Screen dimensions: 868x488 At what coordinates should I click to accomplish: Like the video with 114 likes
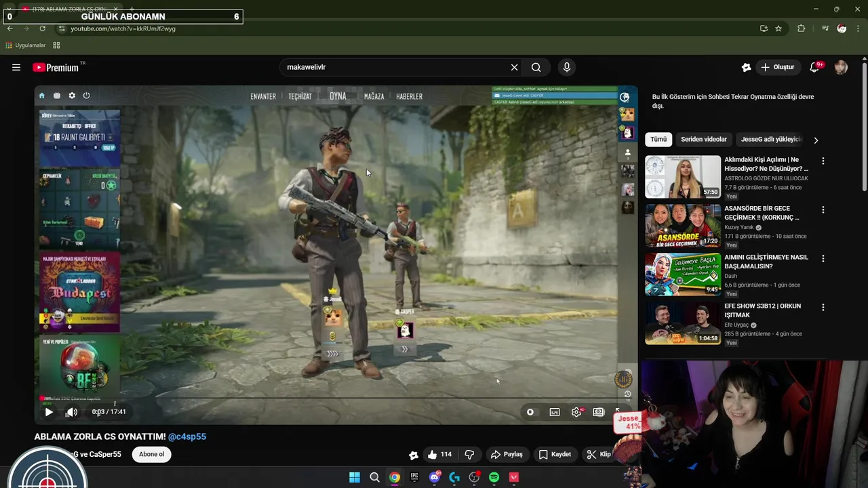tap(439, 454)
